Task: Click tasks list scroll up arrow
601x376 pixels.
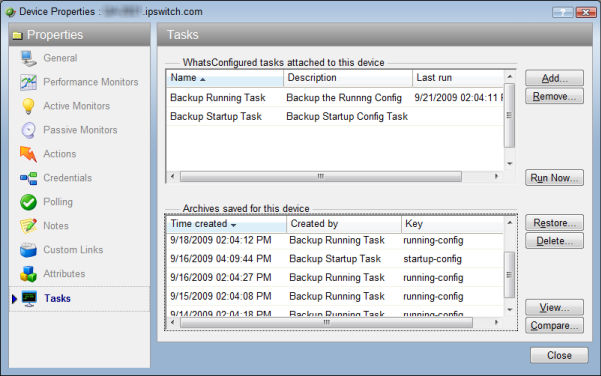Action: [509, 77]
